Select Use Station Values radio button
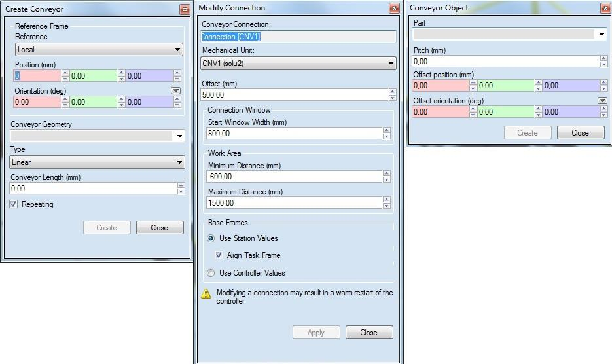The height and width of the screenshot is (364, 612). [211, 238]
